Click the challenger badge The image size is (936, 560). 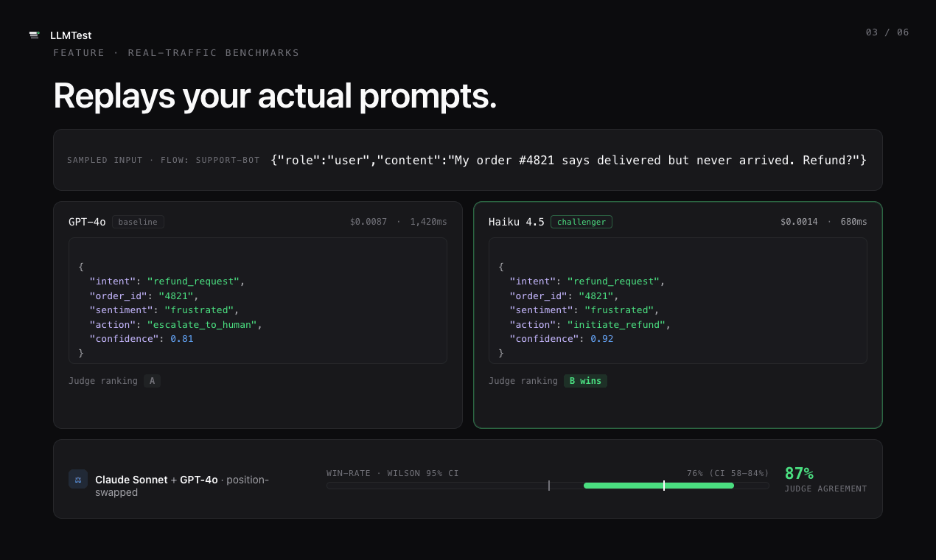pos(581,222)
